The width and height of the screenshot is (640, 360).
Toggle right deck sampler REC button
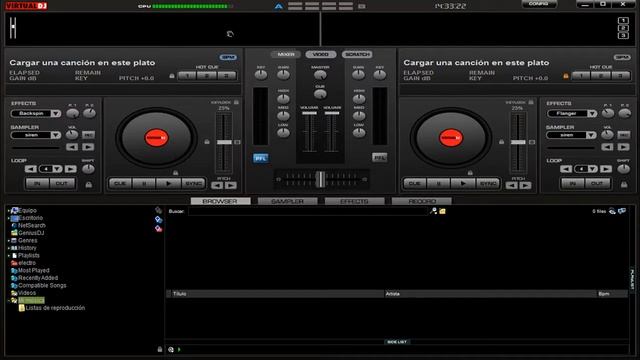[624, 135]
